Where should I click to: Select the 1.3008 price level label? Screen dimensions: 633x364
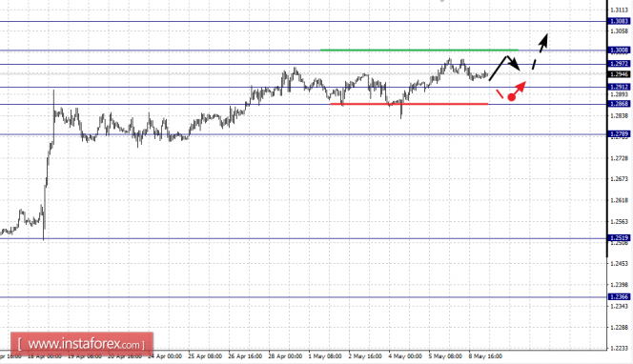coord(619,51)
